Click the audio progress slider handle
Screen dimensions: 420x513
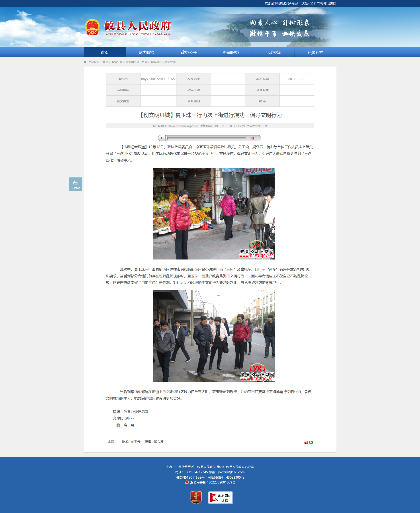167,138
